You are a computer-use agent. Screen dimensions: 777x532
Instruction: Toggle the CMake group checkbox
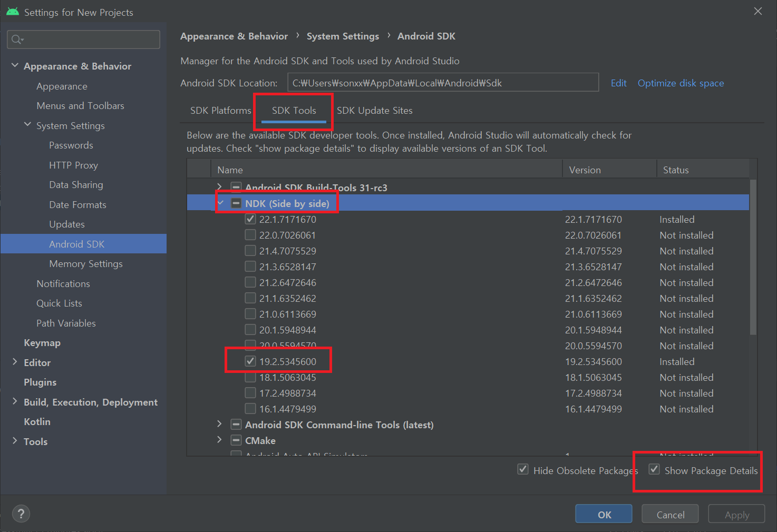[x=236, y=440]
